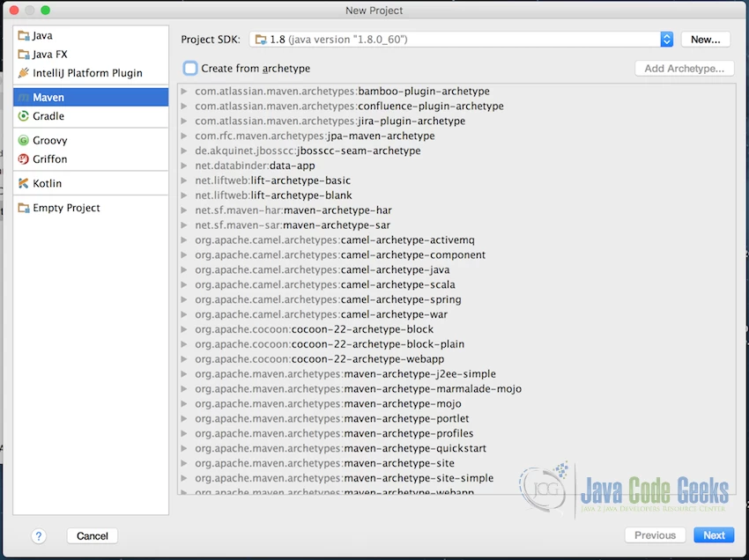Click the Empty Project folder icon

click(x=24, y=208)
